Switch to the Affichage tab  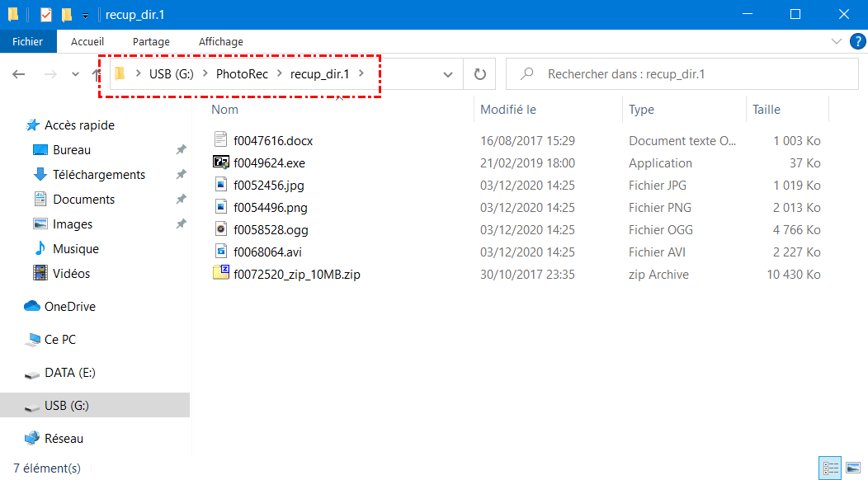click(220, 41)
